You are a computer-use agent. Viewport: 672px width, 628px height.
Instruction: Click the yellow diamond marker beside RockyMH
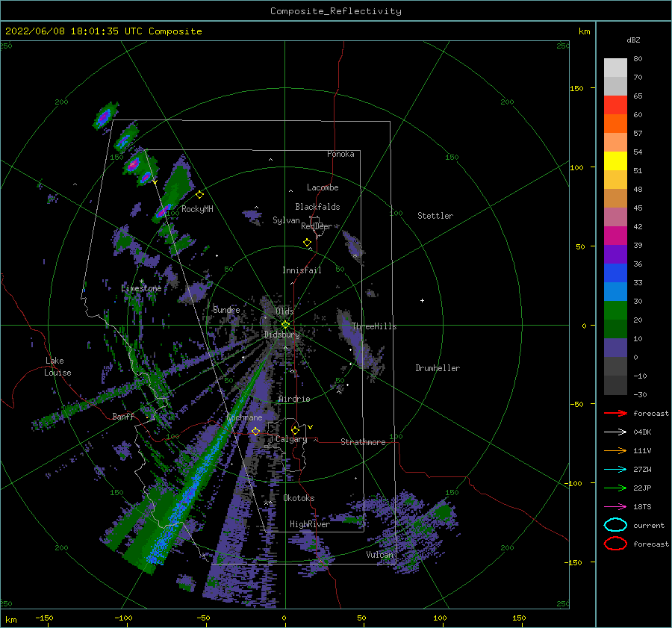click(x=199, y=195)
